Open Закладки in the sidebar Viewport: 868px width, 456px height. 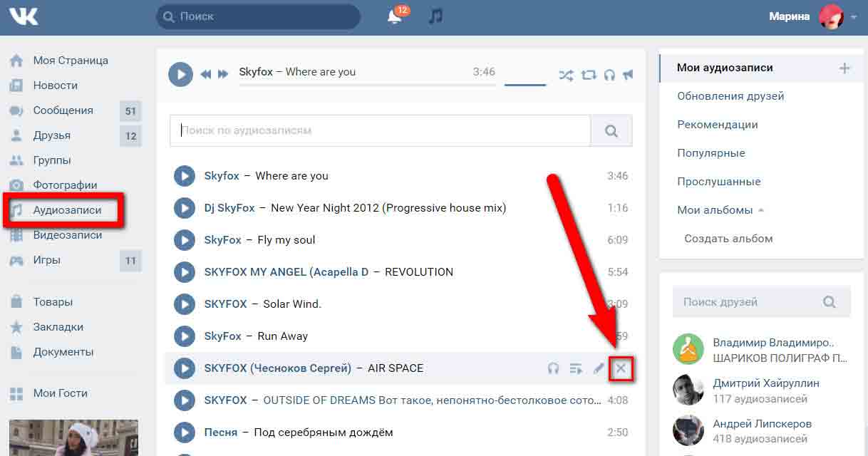(58, 327)
